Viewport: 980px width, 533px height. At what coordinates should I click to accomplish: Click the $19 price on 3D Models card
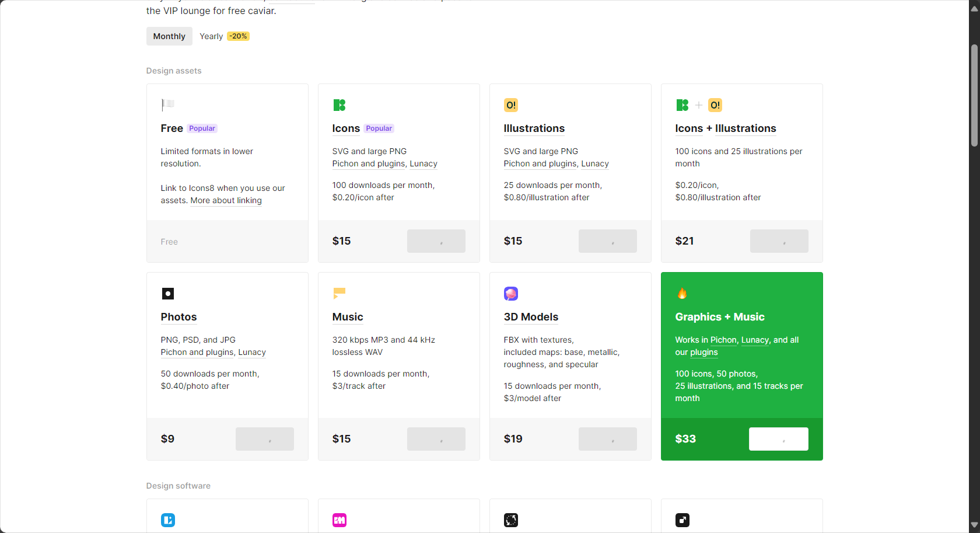click(513, 439)
